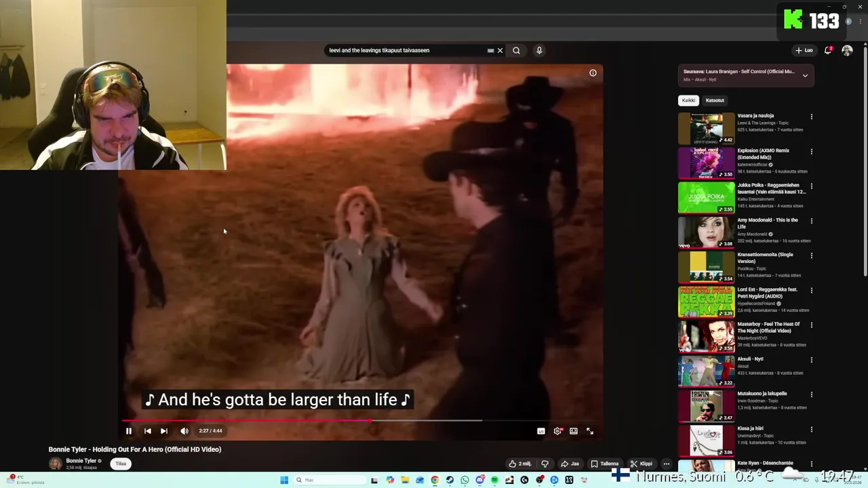Open the player settings gear

(557, 431)
